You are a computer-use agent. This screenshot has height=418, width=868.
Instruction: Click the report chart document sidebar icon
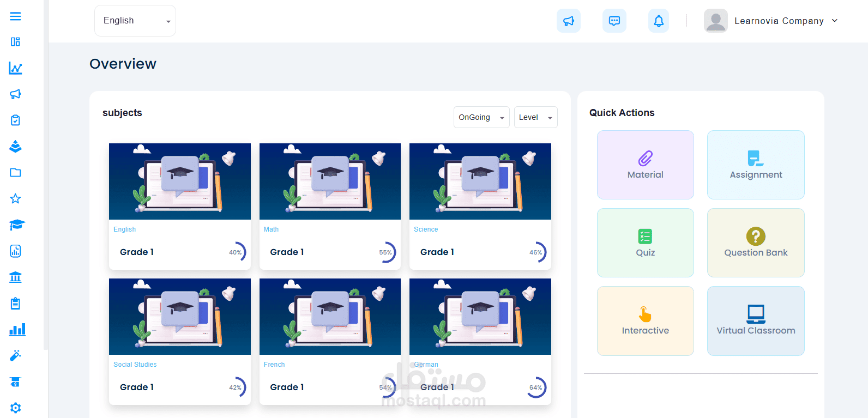[x=15, y=251]
